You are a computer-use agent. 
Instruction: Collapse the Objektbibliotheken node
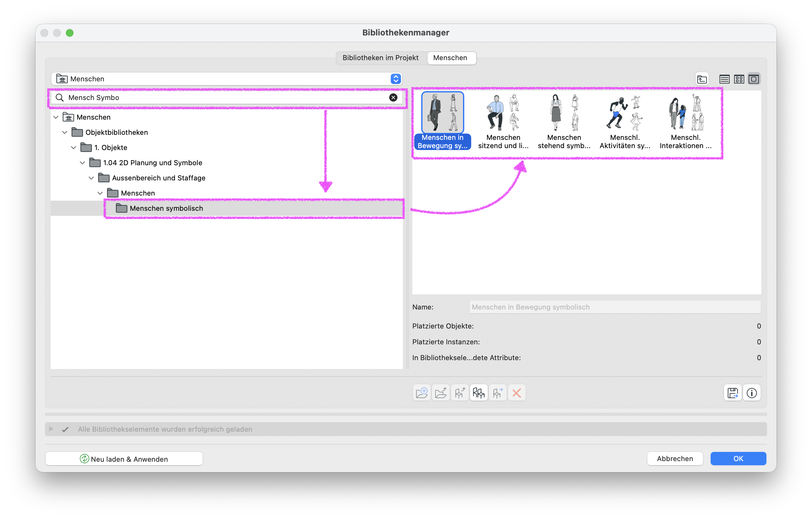65,132
